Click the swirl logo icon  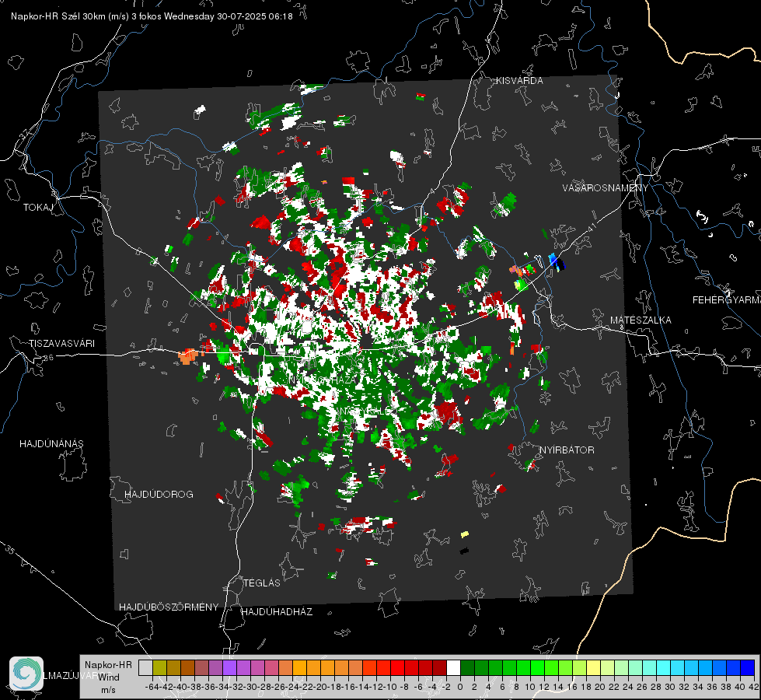coord(26,674)
